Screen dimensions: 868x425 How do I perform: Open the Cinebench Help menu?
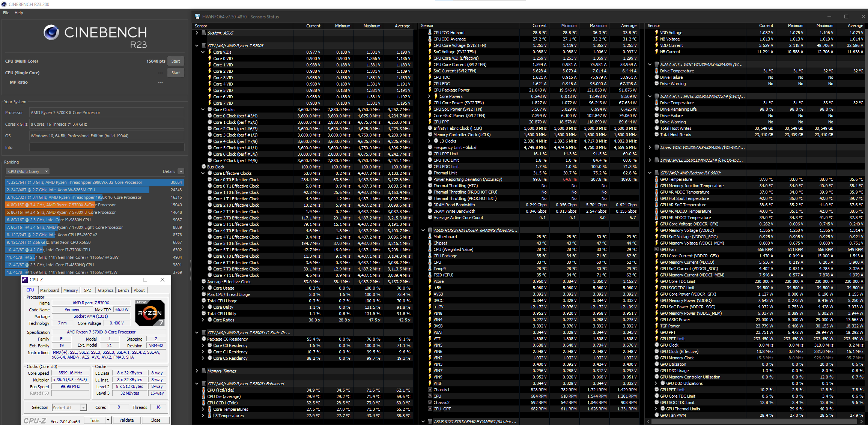tap(19, 13)
